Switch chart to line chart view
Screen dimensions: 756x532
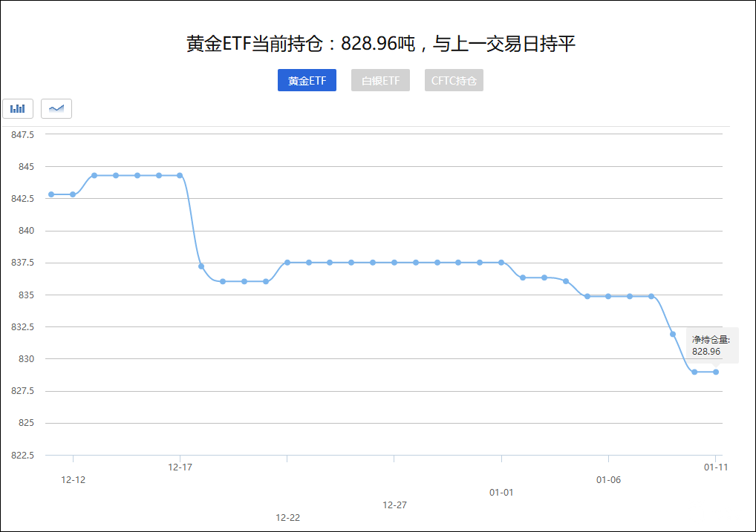coord(56,108)
